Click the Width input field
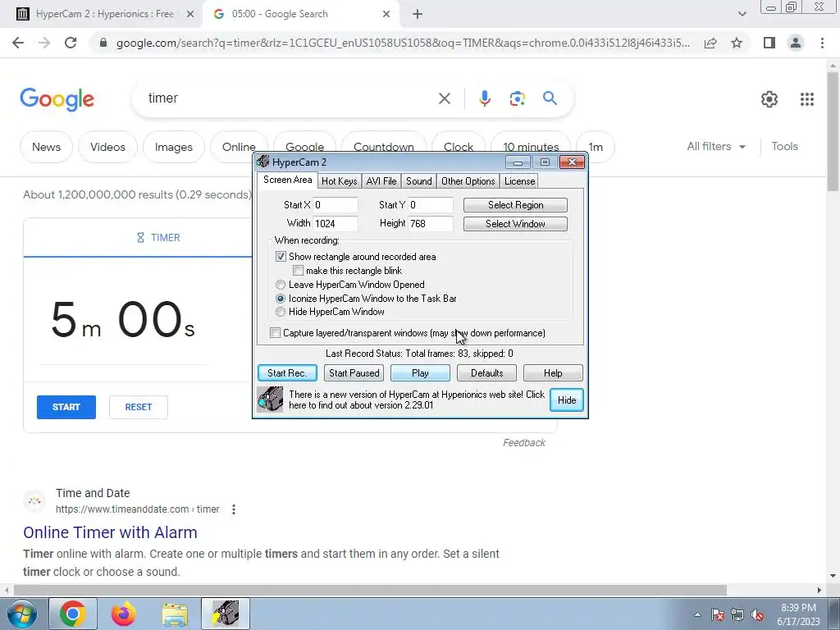 click(x=336, y=223)
